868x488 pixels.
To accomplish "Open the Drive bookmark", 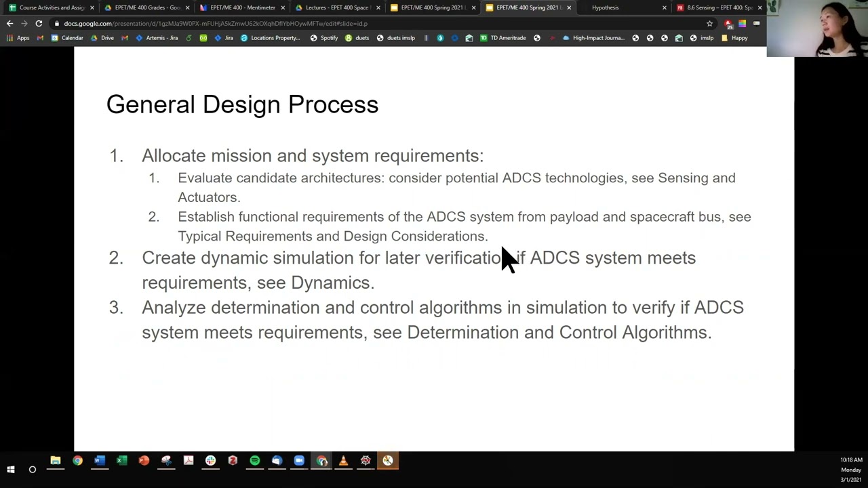I will 102,38.
